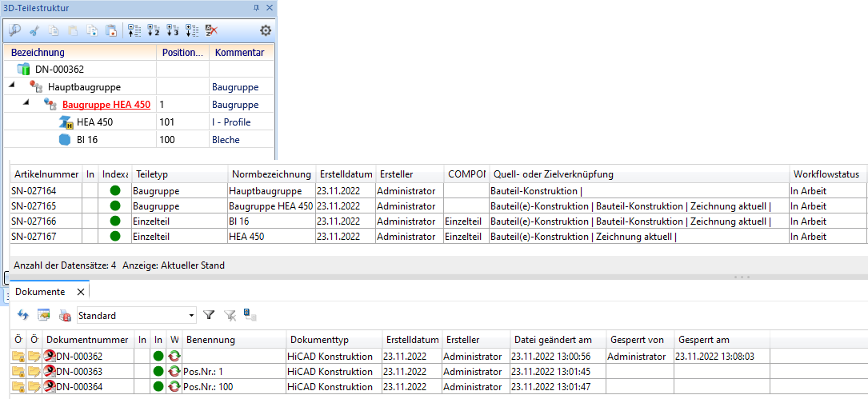Click green status dot for SN-027164

point(115,191)
